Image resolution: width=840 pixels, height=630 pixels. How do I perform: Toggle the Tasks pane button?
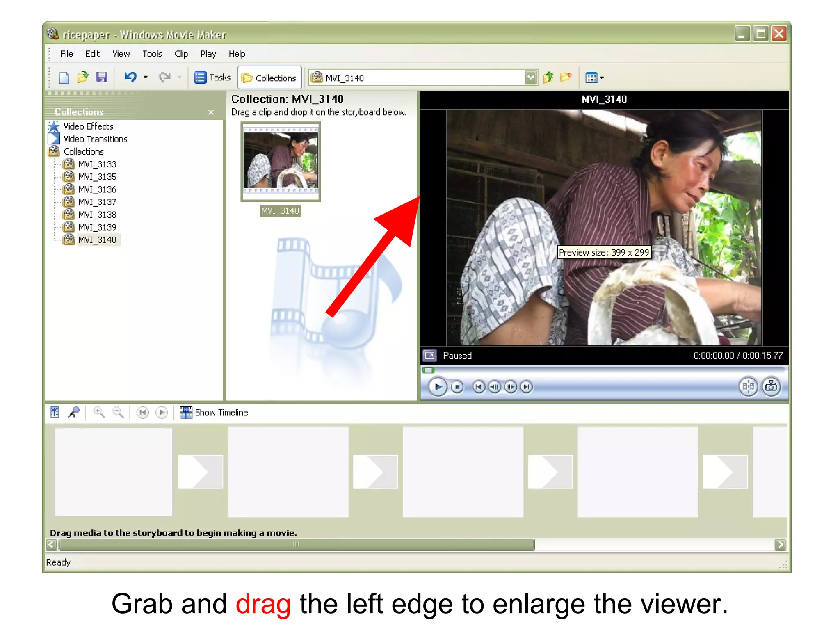click(212, 78)
